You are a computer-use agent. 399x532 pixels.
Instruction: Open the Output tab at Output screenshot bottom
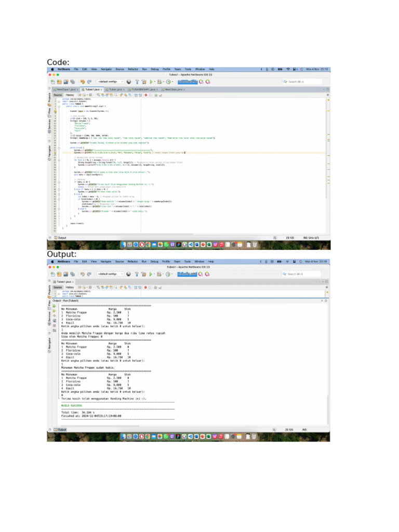tap(60, 430)
